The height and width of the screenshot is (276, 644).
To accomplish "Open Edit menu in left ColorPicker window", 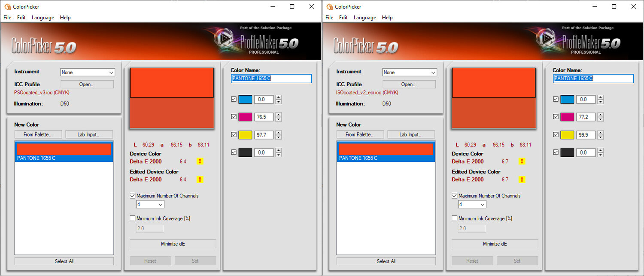I will click(21, 18).
